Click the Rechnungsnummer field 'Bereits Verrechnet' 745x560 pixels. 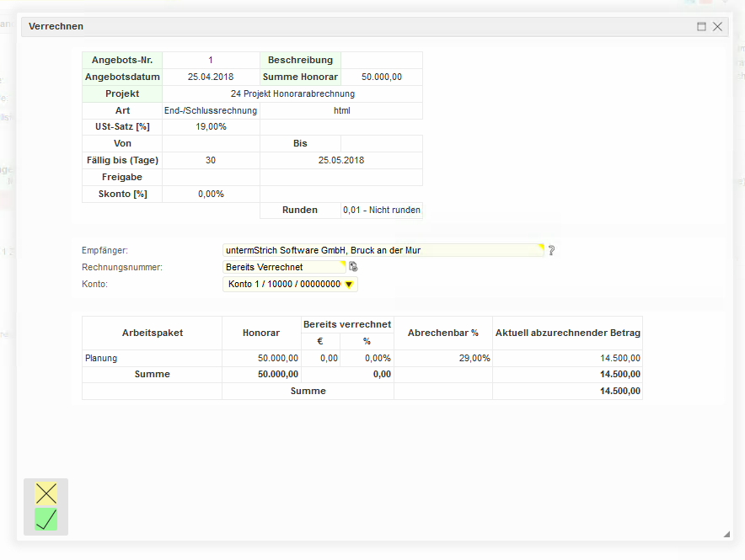tap(283, 267)
